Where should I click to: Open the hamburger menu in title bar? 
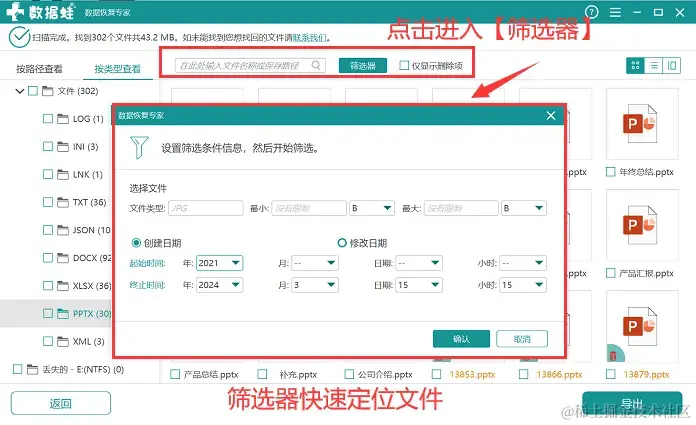click(615, 12)
